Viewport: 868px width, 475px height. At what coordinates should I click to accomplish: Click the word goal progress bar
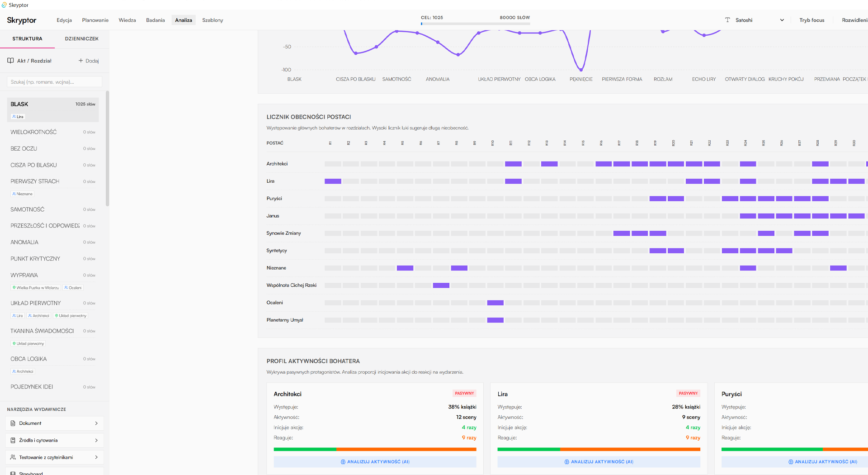[475, 24]
